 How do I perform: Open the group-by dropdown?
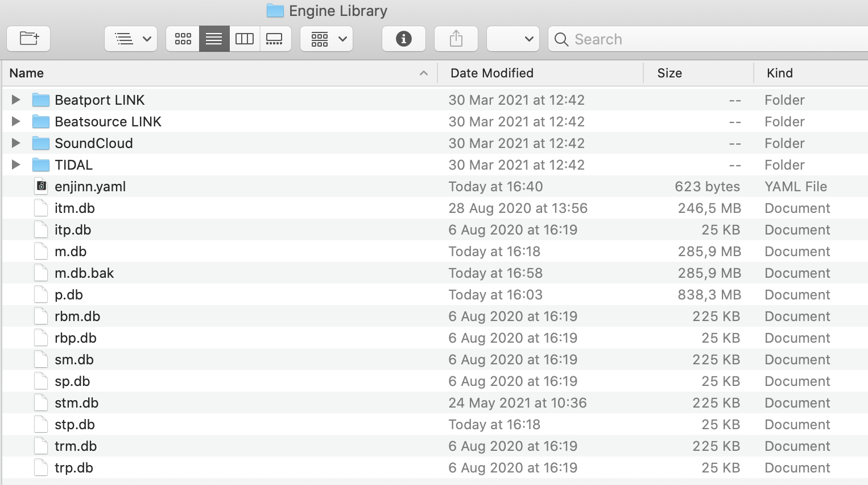[326, 39]
